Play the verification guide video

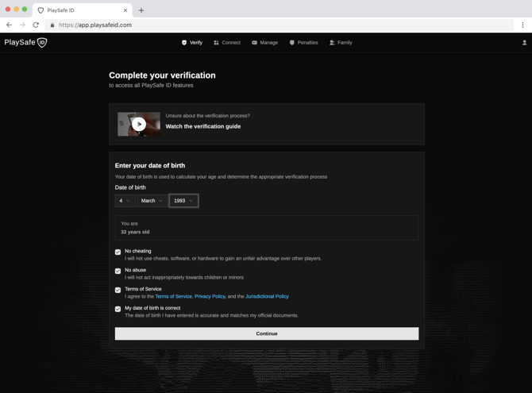[x=139, y=124]
